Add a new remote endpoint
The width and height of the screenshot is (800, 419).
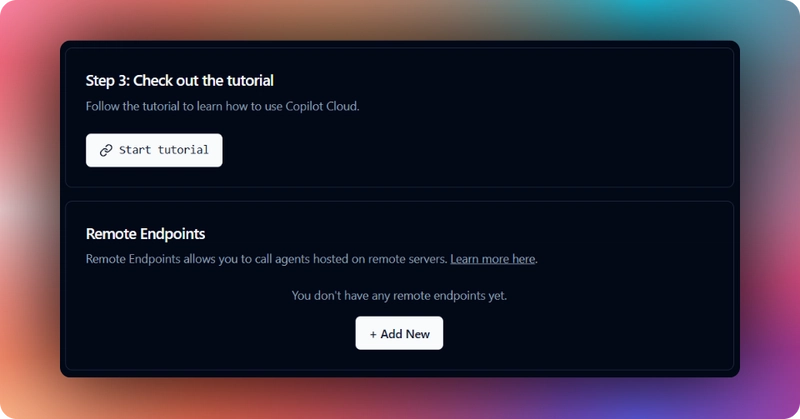click(x=399, y=333)
